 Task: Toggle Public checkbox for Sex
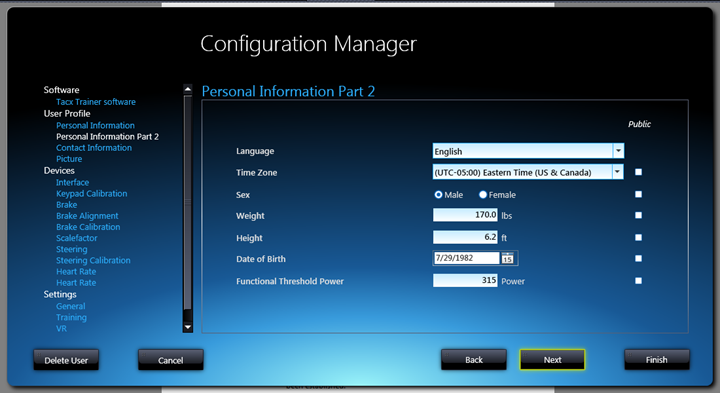point(638,194)
